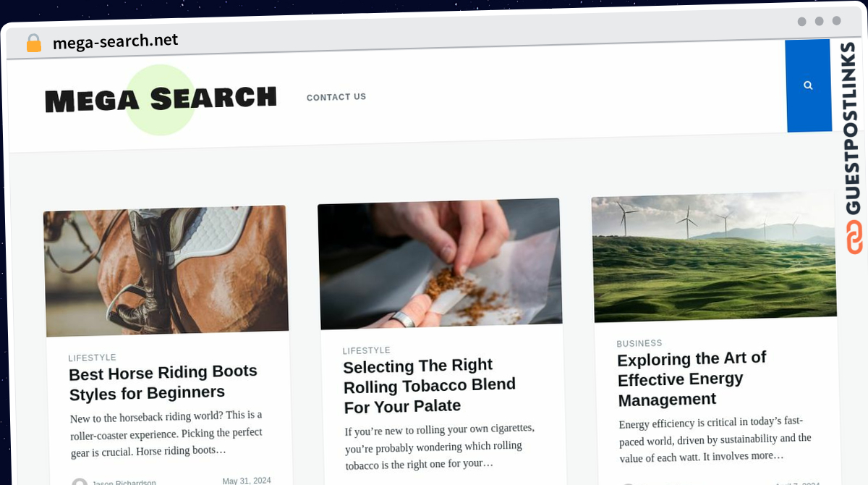Click the Business category label
This screenshot has width=868, height=485.
coord(639,343)
